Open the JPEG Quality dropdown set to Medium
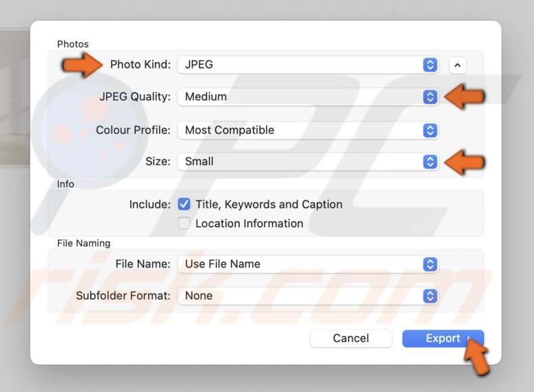 pyautogui.click(x=308, y=97)
